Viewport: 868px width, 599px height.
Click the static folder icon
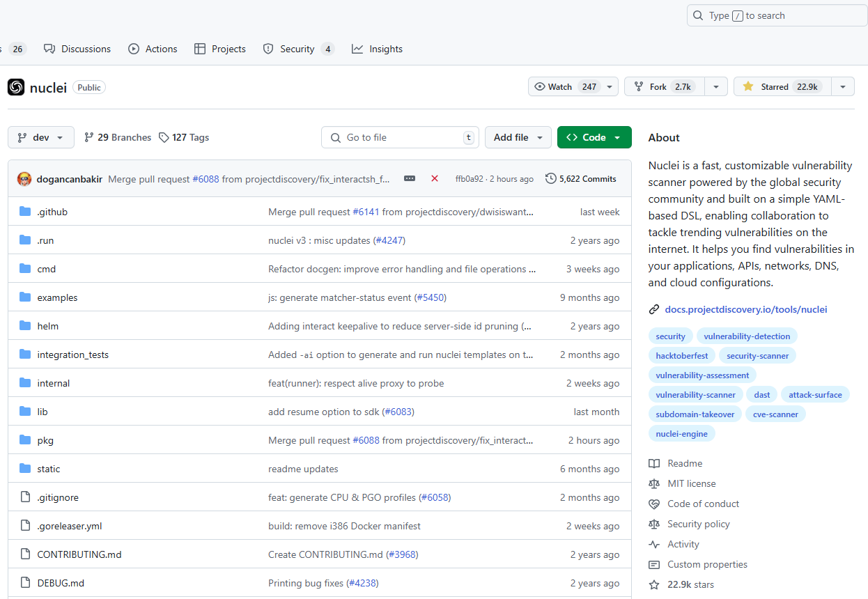(x=26, y=469)
